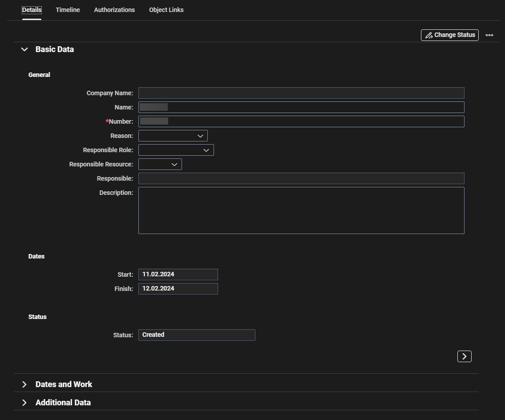The height and width of the screenshot is (420, 505).
Task: Switch to the Authorizations tab
Action: 114,10
